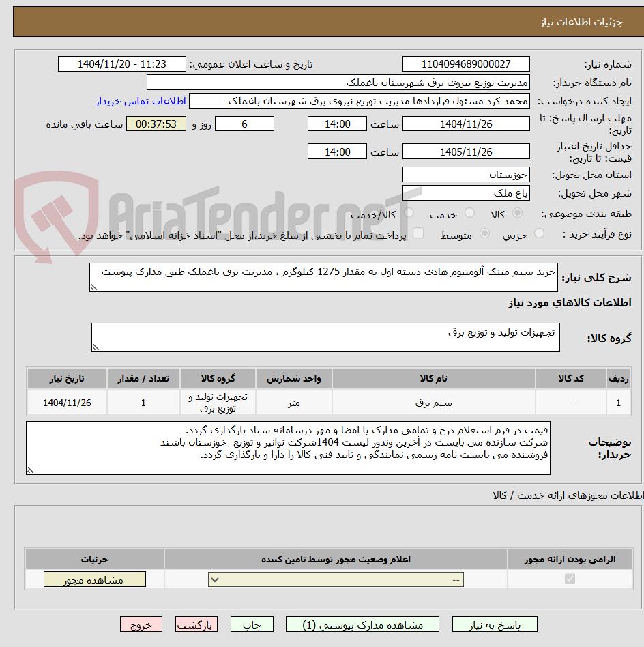Click the 'جزئیات اطلاعات نیاز' page title
Screen dimensions: 644x647
[x=581, y=22]
